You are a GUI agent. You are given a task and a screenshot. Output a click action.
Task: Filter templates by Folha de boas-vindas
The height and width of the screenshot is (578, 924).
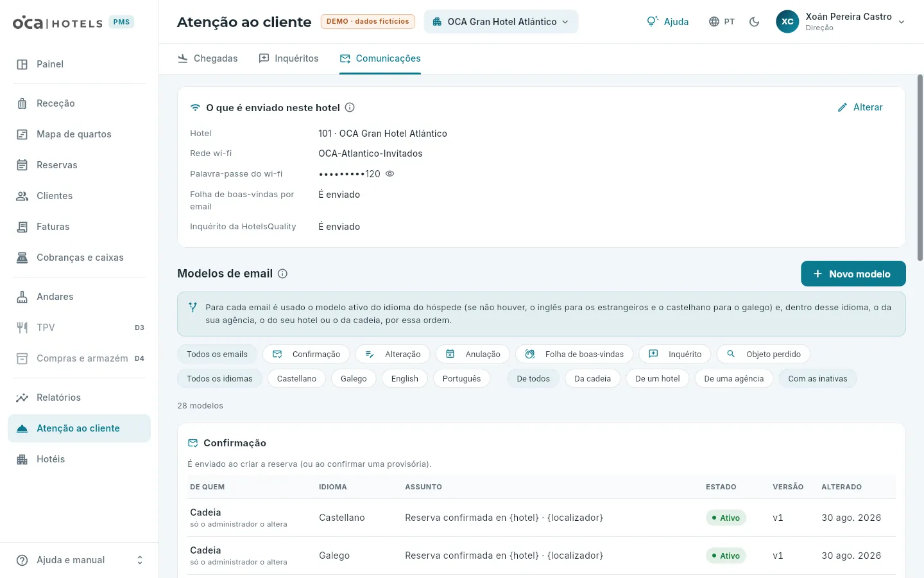(574, 355)
